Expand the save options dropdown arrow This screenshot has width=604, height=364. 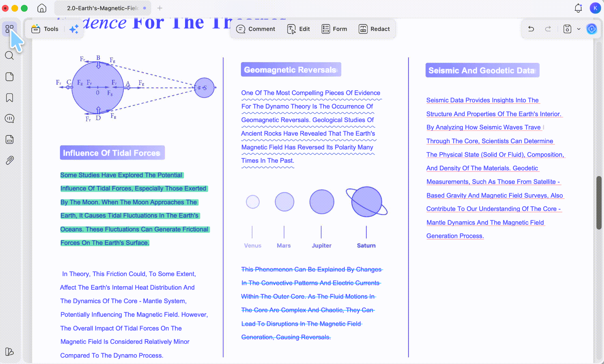(579, 29)
